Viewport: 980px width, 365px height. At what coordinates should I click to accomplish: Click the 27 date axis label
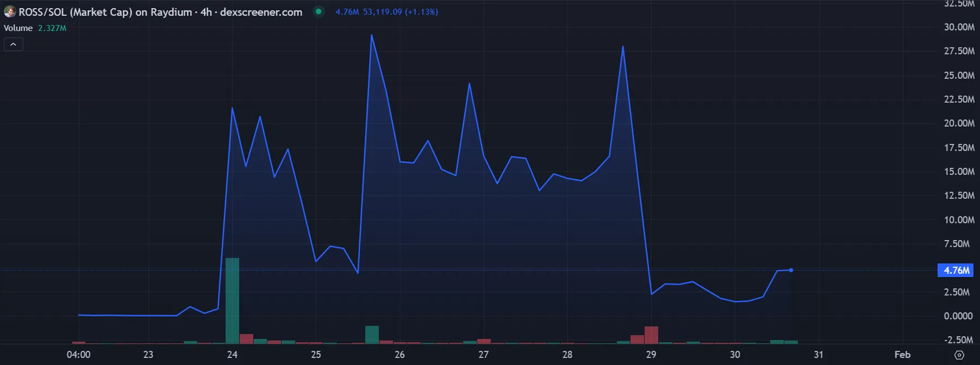coord(483,355)
